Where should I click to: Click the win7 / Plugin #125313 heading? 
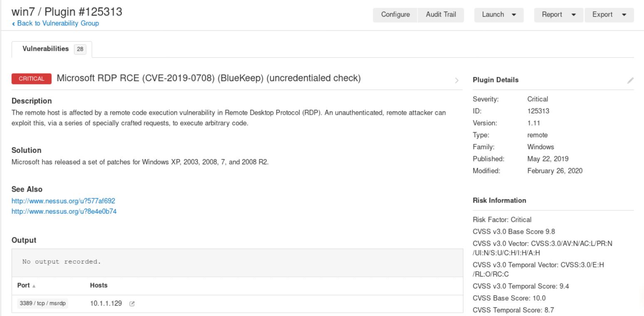pos(67,12)
